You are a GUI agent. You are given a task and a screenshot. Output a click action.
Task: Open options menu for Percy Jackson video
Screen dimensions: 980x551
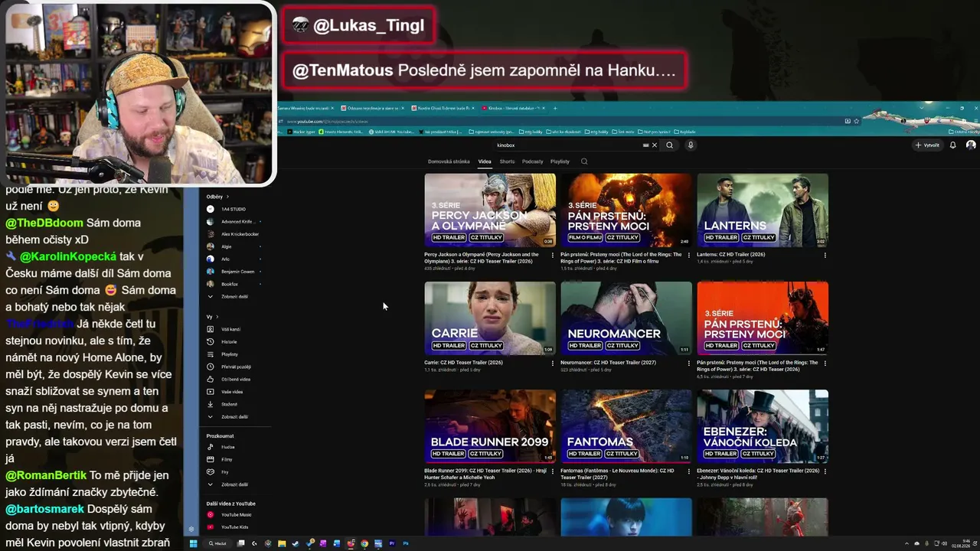click(x=553, y=255)
